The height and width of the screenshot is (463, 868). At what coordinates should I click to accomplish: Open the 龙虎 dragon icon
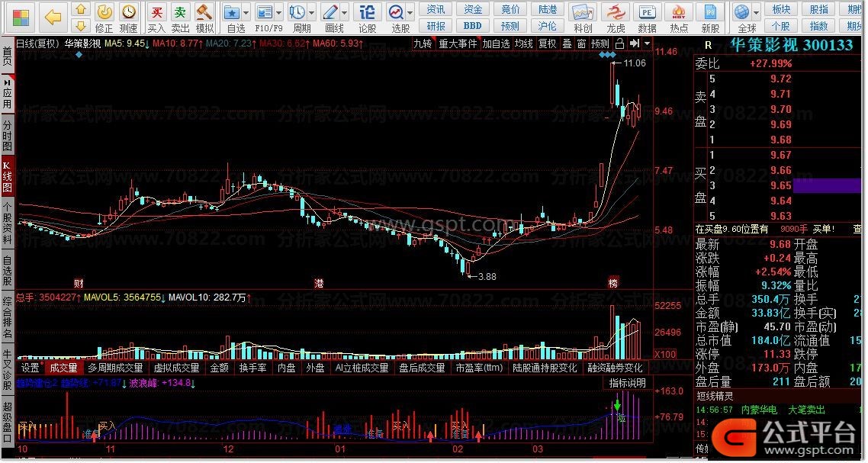tap(616, 18)
